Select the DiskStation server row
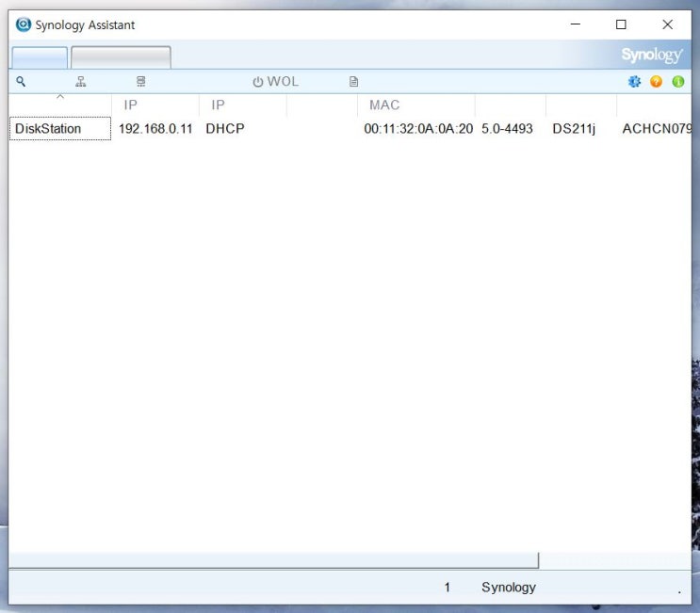This screenshot has height=613, width=700. pos(49,129)
